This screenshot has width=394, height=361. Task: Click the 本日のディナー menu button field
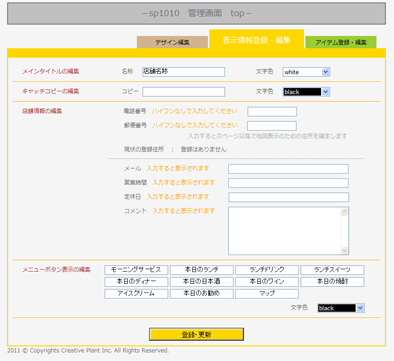click(136, 282)
